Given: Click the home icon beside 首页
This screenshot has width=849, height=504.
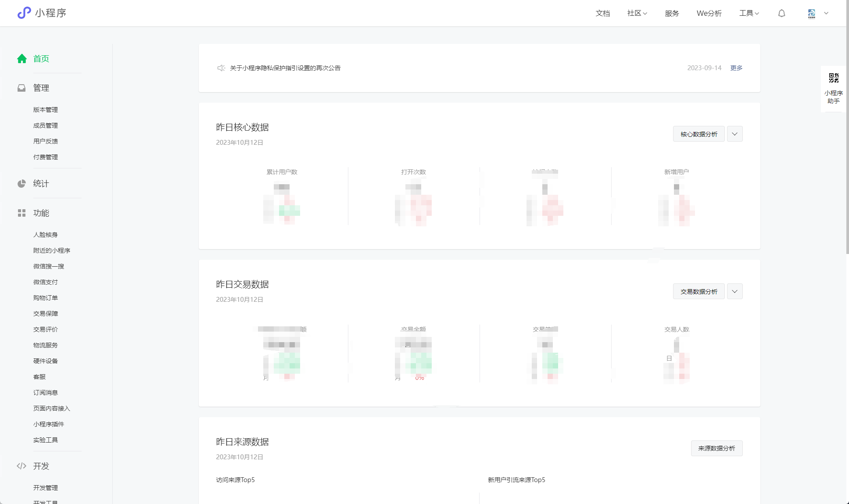Looking at the screenshot, I should pyautogui.click(x=22, y=59).
